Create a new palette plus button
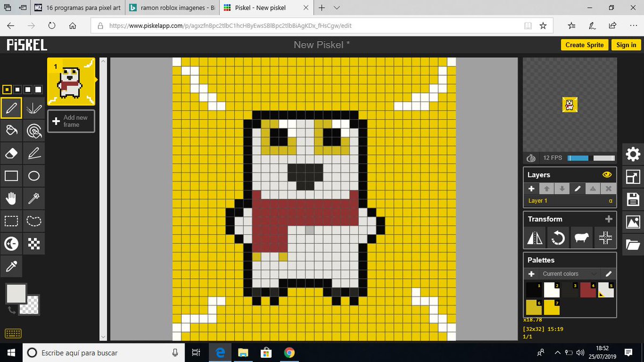644x362 pixels. pyautogui.click(x=531, y=274)
